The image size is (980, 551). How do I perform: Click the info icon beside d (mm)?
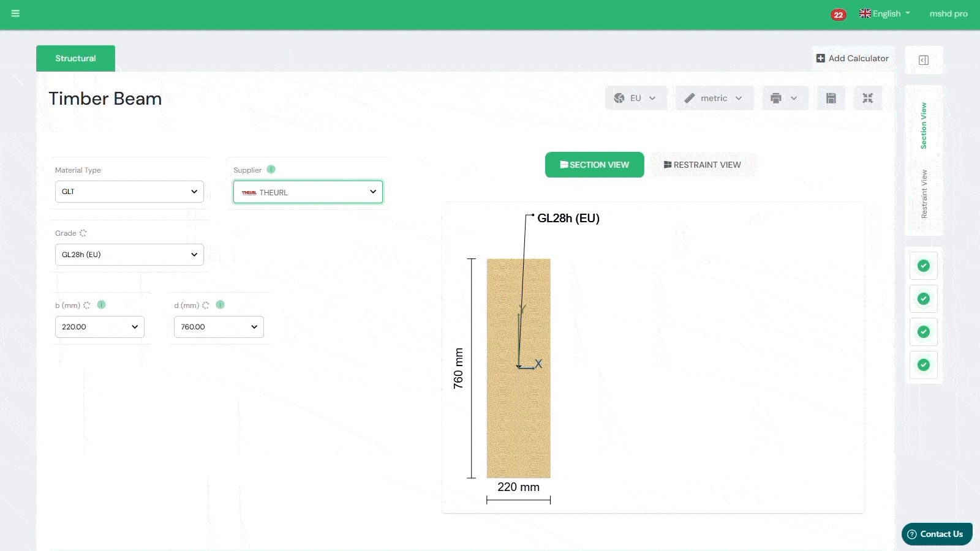(221, 305)
